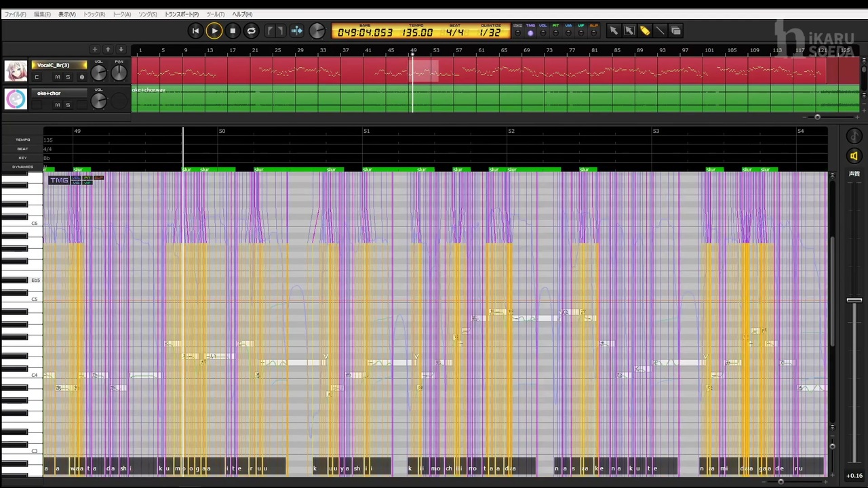The image size is (868, 488).
Task: Select the oke+chor track name
Action: [59, 93]
